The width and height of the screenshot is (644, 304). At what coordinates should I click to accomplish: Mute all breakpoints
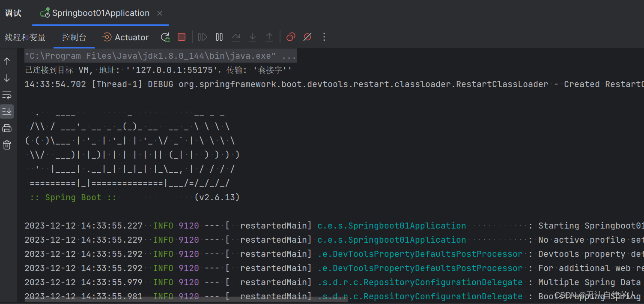click(x=307, y=37)
